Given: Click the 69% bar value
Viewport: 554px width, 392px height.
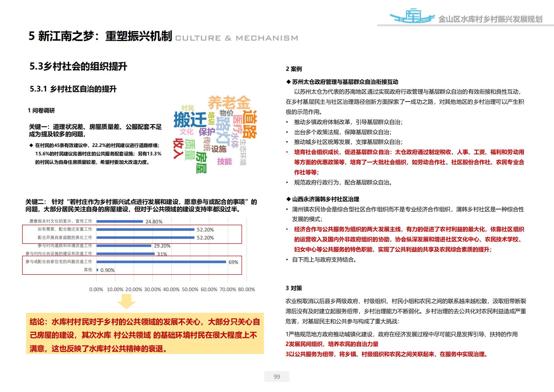Looking at the screenshot, I should click(234, 262).
